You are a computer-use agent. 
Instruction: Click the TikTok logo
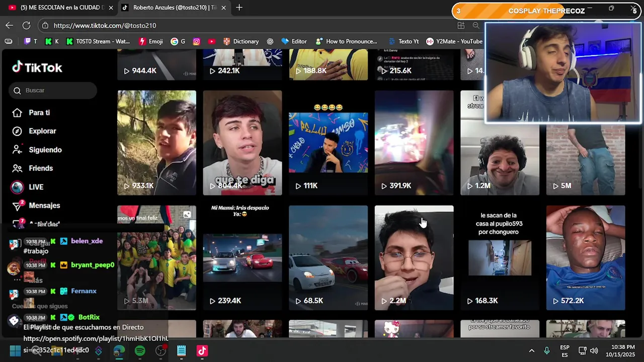pyautogui.click(x=37, y=67)
